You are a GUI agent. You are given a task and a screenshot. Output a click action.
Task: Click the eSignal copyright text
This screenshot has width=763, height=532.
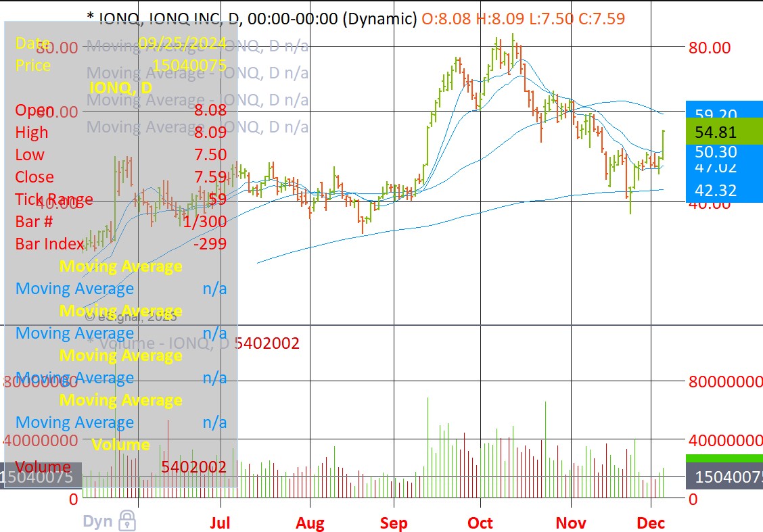click(131, 315)
